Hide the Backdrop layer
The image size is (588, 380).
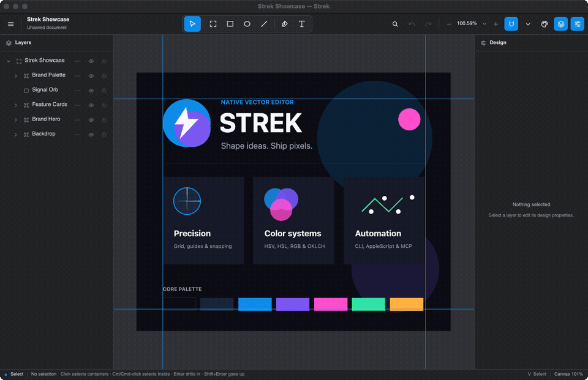91,135
